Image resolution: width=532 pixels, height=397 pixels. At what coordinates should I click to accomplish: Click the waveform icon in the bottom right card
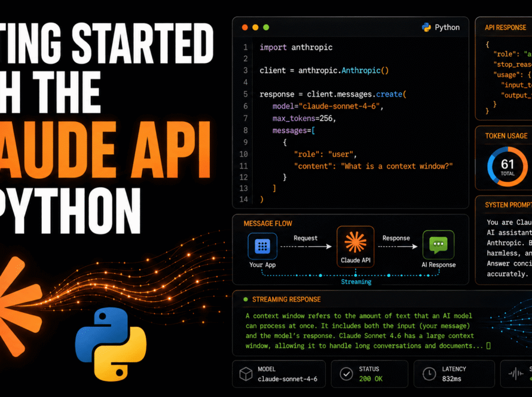pyautogui.click(x=516, y=374)
